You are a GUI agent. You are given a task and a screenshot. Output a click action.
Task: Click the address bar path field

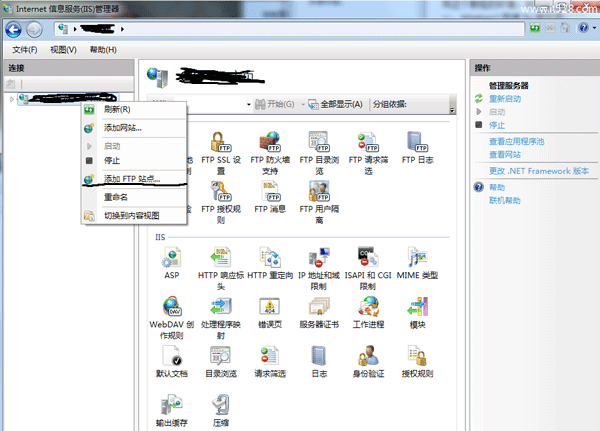[289, 29]
